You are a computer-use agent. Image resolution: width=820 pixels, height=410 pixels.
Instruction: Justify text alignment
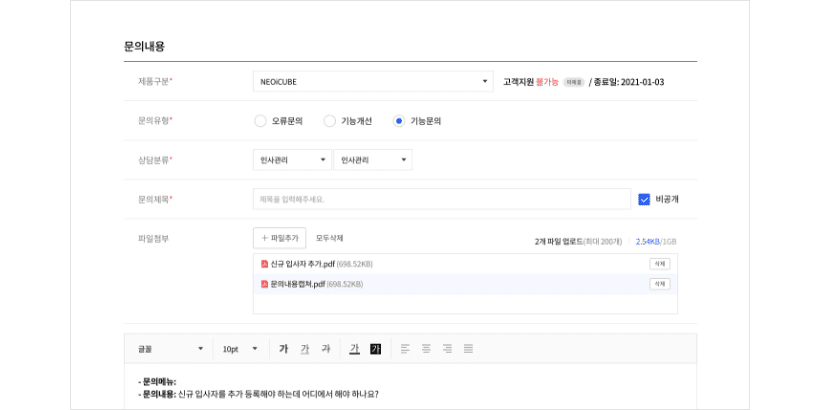pos(468,349)
